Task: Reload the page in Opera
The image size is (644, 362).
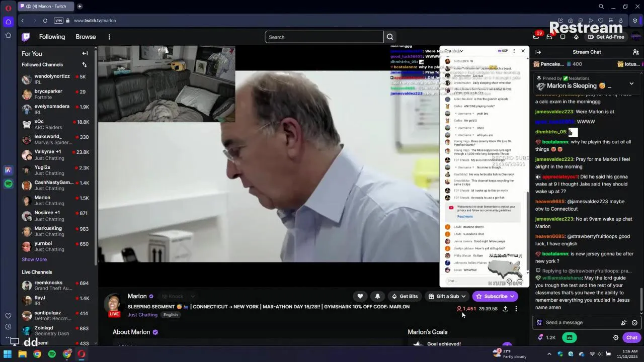Action: (x=45, y=21)
